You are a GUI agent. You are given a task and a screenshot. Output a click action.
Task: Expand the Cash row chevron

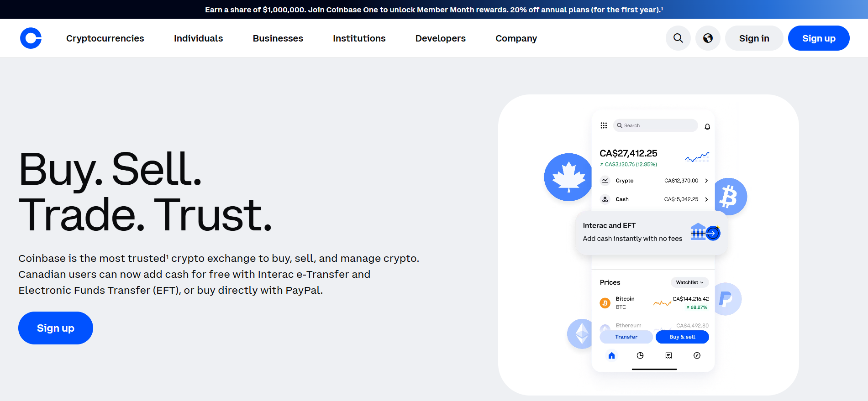706,199
